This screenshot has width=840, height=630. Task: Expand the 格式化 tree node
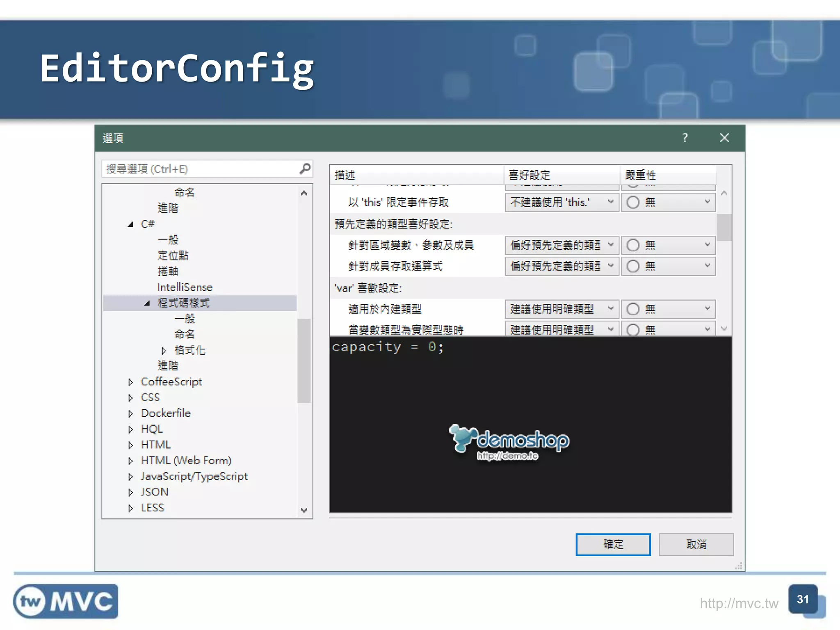pyautogui.click(x=164, y=350)
